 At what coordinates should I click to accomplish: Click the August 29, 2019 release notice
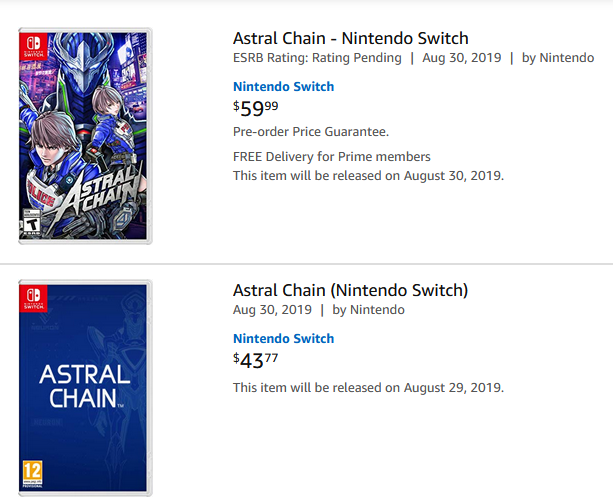point(368,387)
